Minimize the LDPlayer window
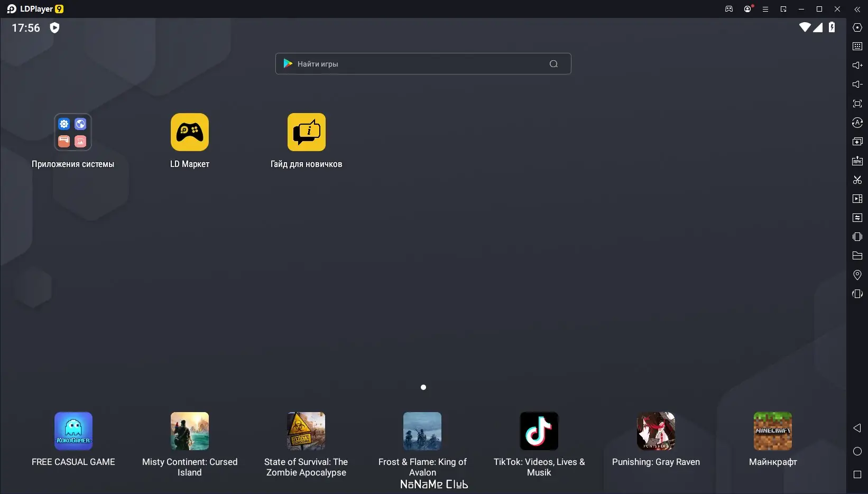The width and height of the screenshot is (868, 494). click(801, 9)
